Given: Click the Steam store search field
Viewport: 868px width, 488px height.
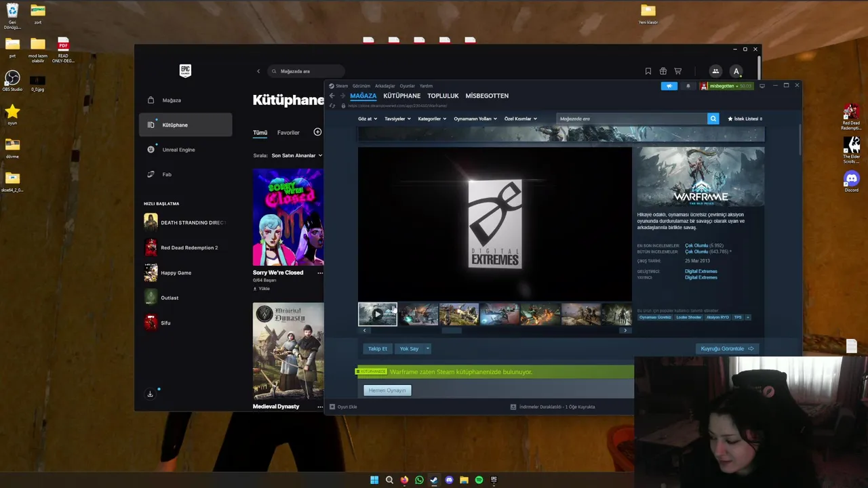Looking at the screenshot, I should pyautogui.click(x=631, y=119).
